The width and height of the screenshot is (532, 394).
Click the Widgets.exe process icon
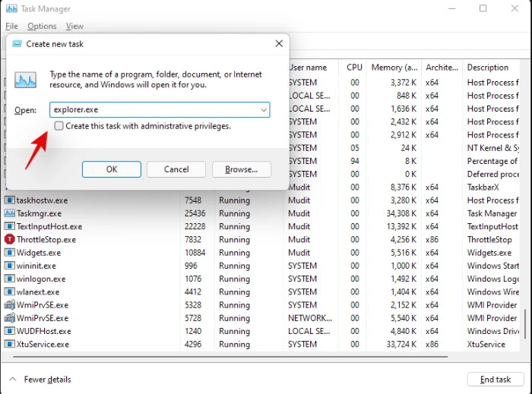click(9, 253)
